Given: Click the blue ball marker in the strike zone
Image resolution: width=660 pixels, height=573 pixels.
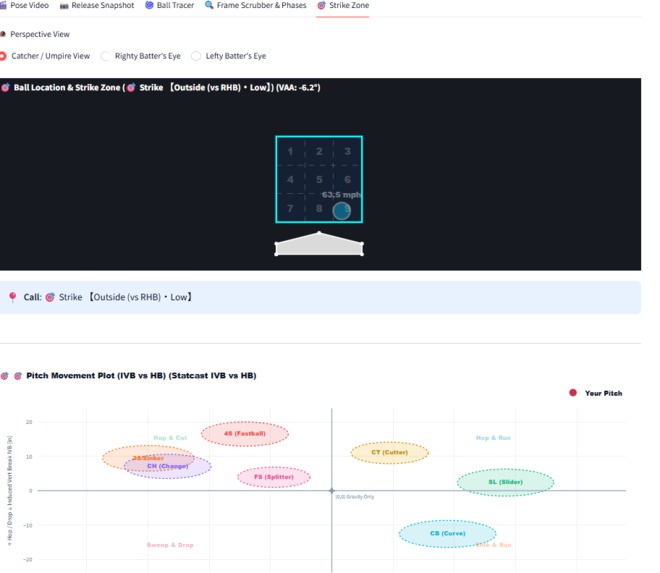Looking at the screenshot, I should (341, 211).
